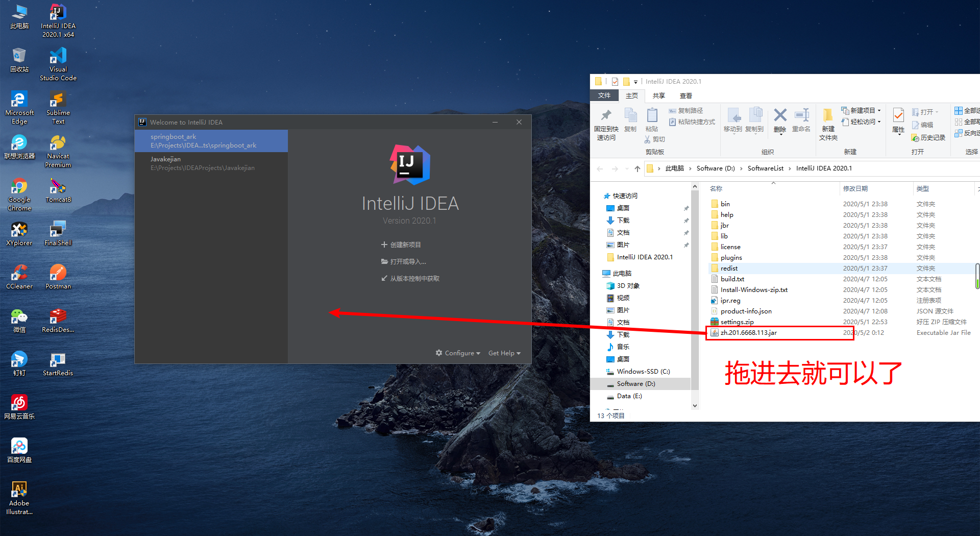
Task: Click the FinalShell desktop icon
Action: [58, 234]
